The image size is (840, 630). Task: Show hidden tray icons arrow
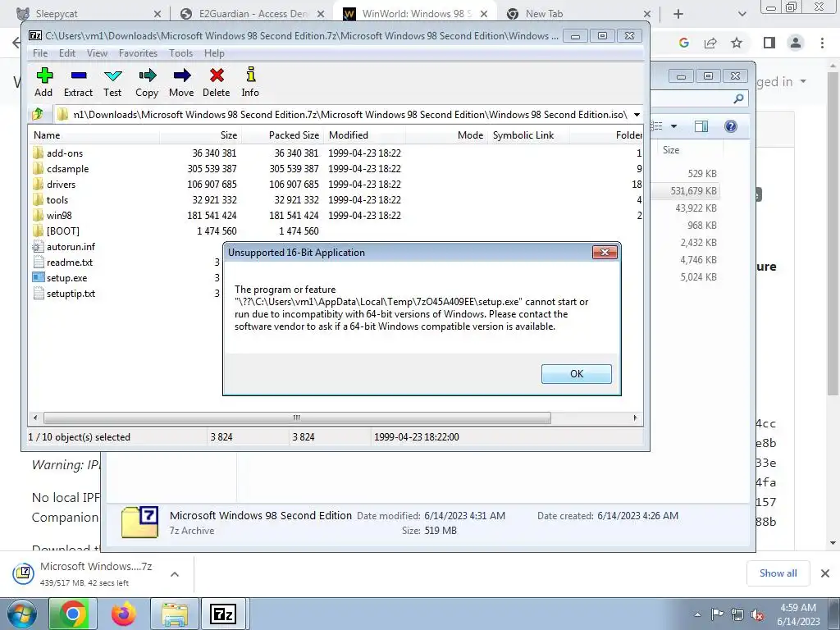pyautogui.click(x=697, y=614)
